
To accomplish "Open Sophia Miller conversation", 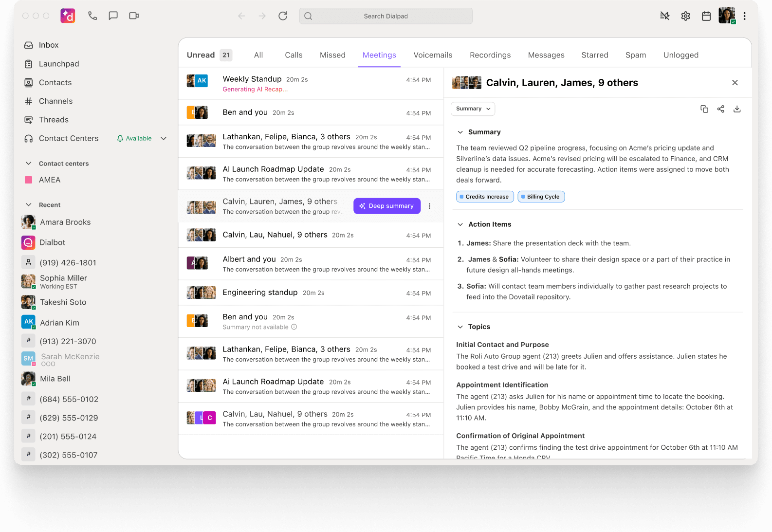I will click(55, 281).
